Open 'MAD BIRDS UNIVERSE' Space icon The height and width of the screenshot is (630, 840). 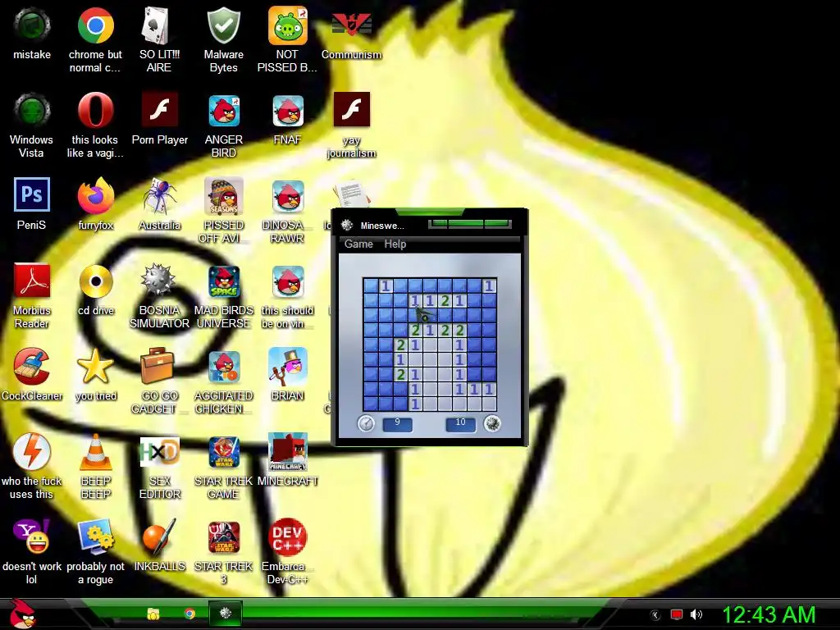(x=224, y=281)
